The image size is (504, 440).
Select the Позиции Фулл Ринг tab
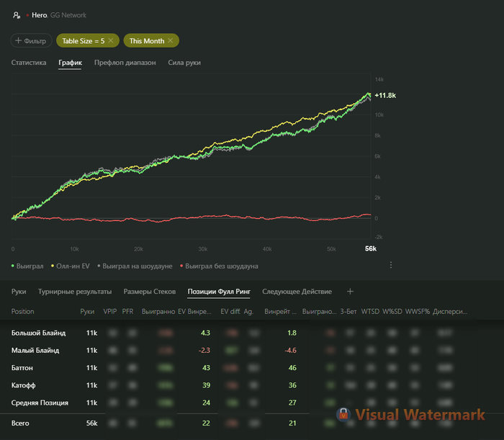point(219,292)
